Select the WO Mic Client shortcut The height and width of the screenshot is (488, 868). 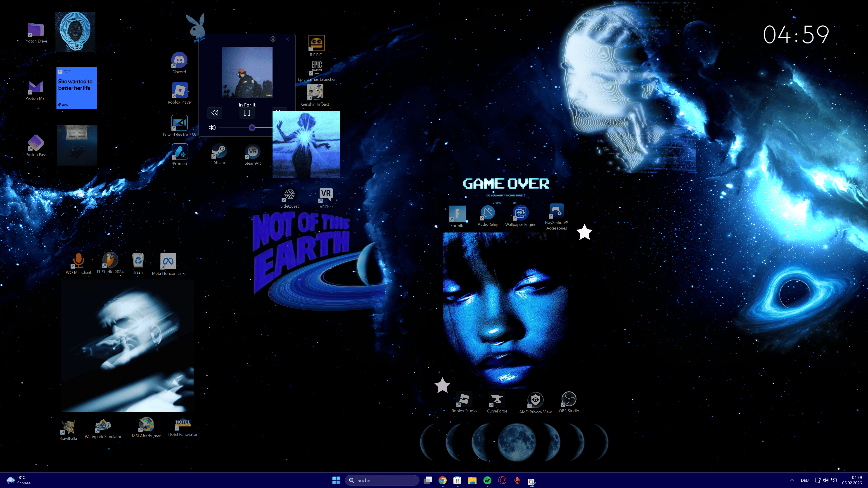pos(78,263)
